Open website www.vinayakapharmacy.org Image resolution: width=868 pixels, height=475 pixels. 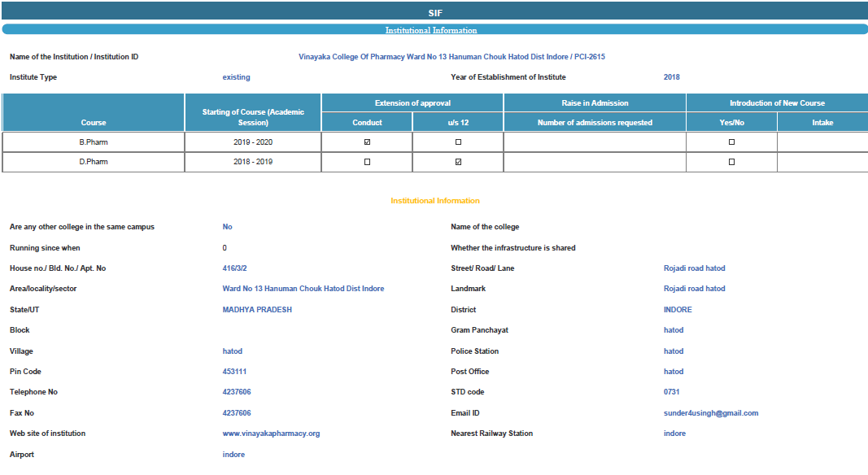pos(271,434)
